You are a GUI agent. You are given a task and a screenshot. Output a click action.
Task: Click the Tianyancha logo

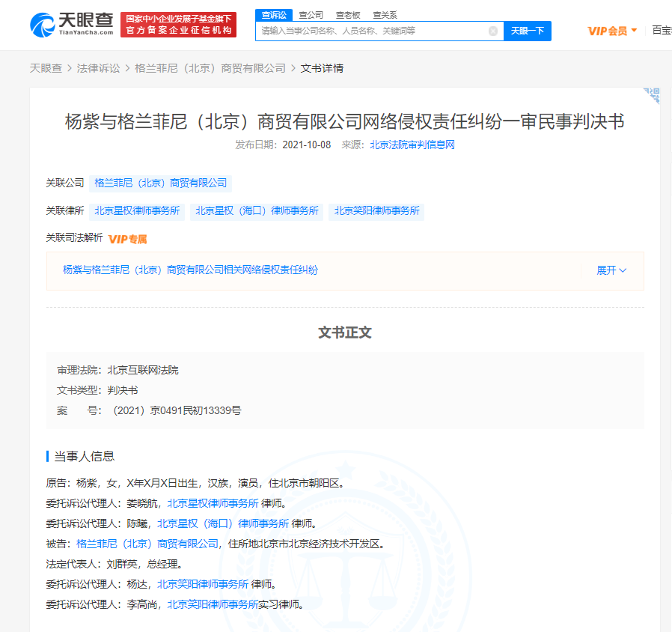(72, 25)
